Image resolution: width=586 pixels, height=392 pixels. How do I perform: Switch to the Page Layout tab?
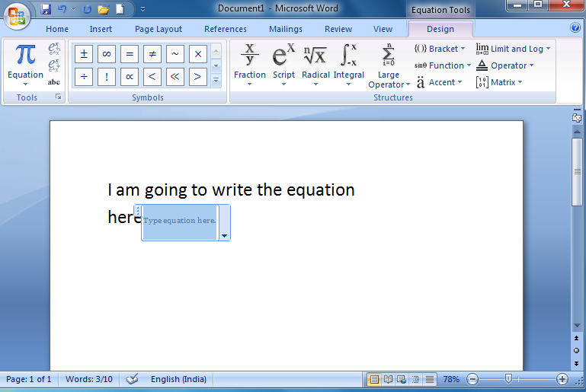(159, 29)
